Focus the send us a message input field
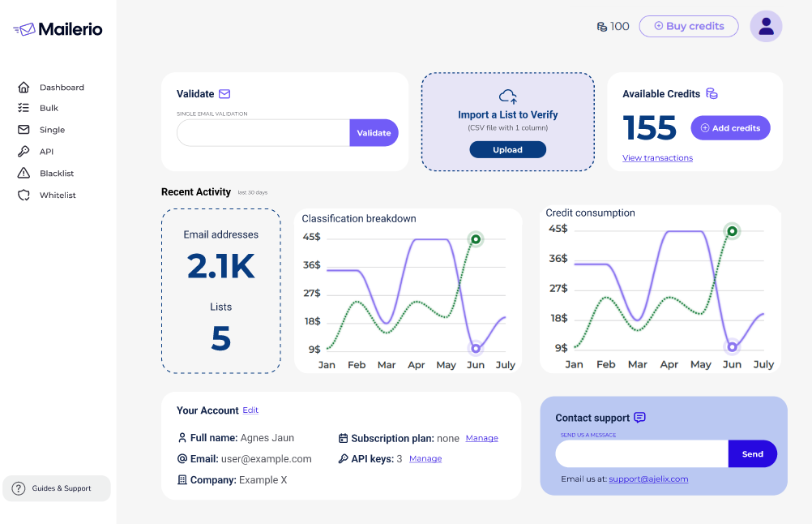 tap(642, 454)
